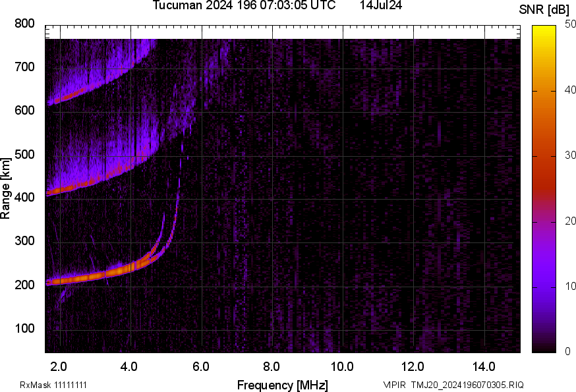Click the range tick label 500
This screenshot has height=392, width=576.
24,154
